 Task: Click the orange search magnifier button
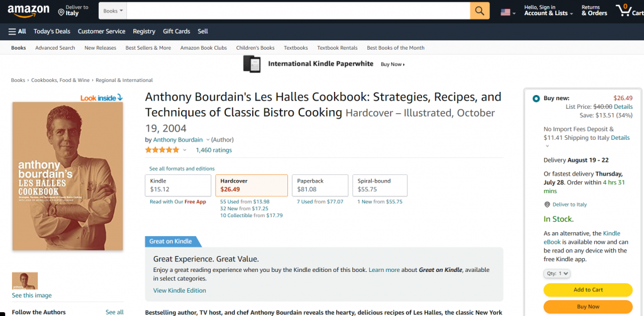(480, 11)
